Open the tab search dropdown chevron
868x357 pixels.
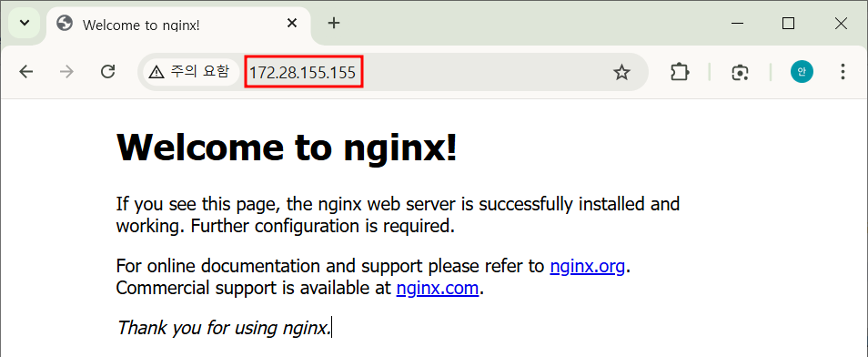25,24
